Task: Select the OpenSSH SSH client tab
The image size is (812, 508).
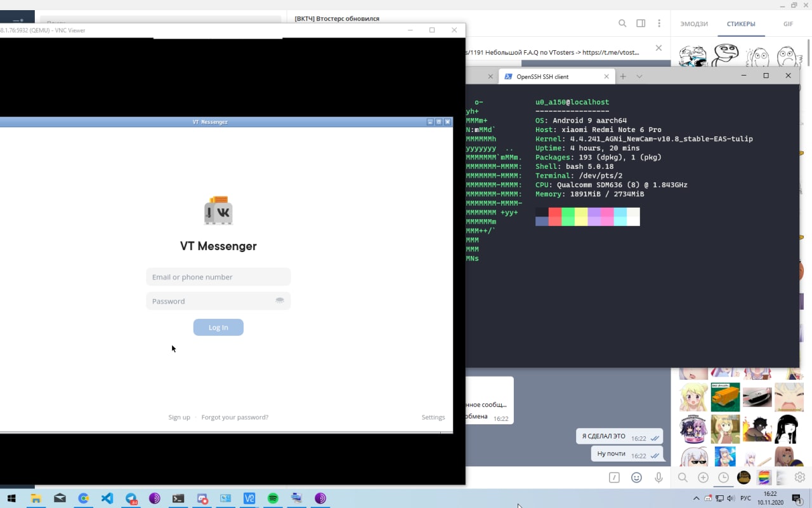Action: pyautogui.click(x=556, y=76)
